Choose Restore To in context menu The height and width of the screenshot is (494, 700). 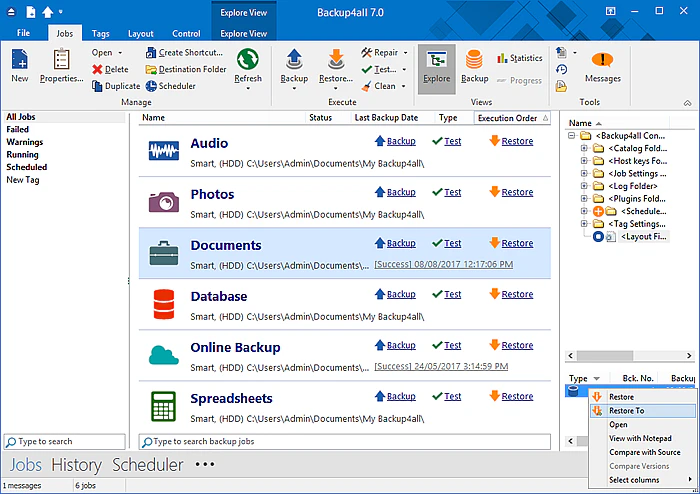click(626, 410)
